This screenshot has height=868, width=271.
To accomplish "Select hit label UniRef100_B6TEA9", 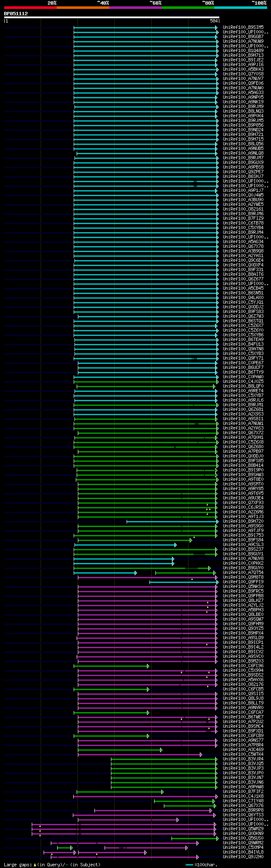I will [x=243, y=340].
